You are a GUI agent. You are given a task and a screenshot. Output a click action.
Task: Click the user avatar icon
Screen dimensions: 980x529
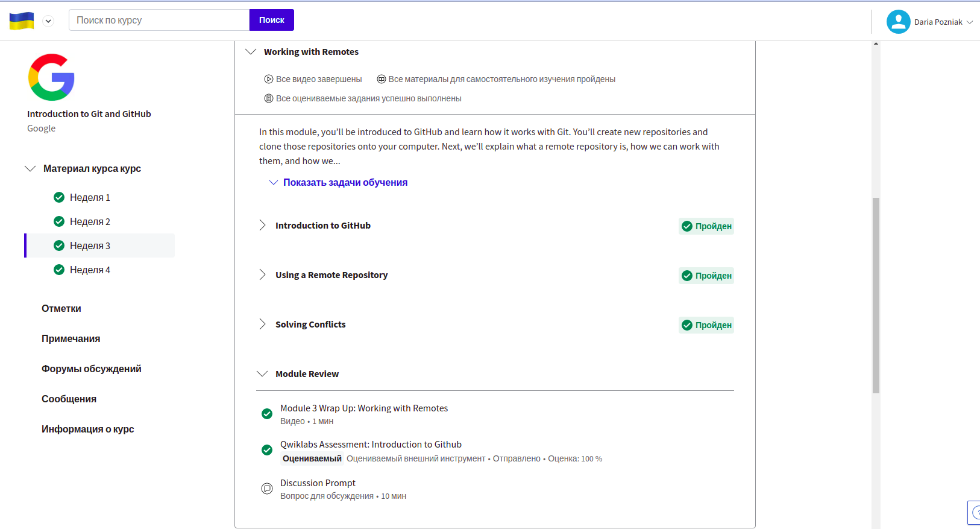click(898, 22)
